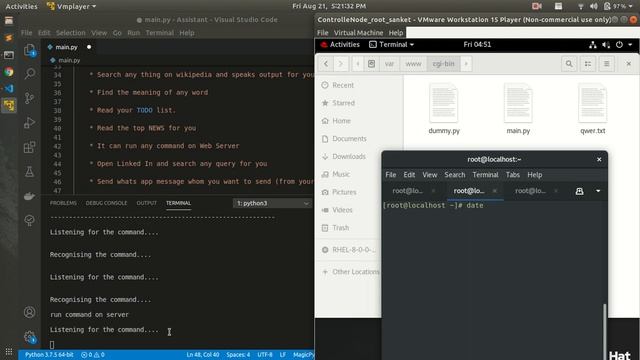Open the Tabs menu in terminal window
Viewport: 640px width, 360px height.
(x=513, y=175)
